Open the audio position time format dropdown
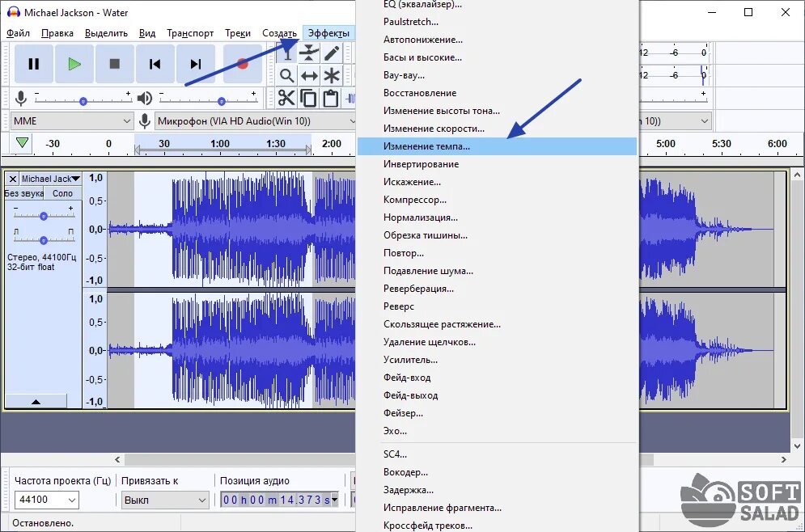 [x=335, y=500]
